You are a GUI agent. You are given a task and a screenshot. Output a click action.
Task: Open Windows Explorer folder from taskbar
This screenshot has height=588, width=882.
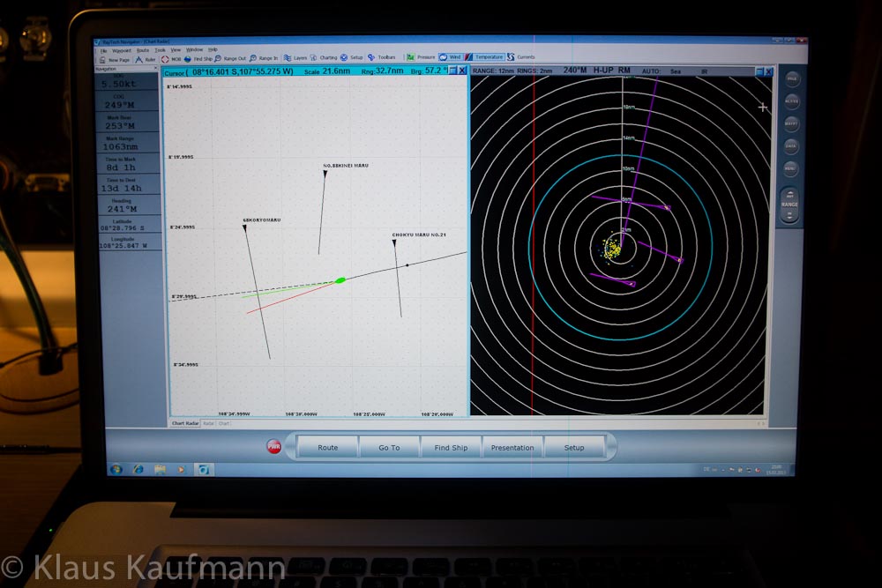click(x=160, y=469)
